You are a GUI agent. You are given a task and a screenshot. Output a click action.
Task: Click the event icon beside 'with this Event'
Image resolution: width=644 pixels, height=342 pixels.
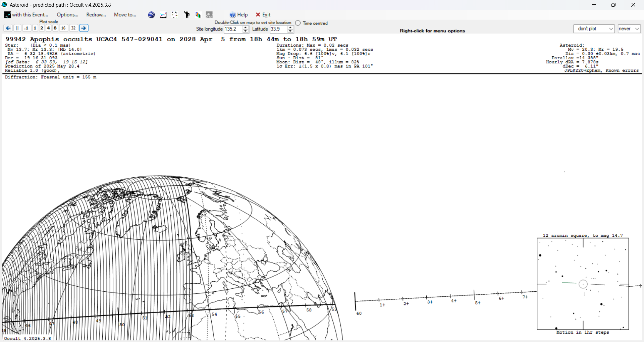coord(7,15)
